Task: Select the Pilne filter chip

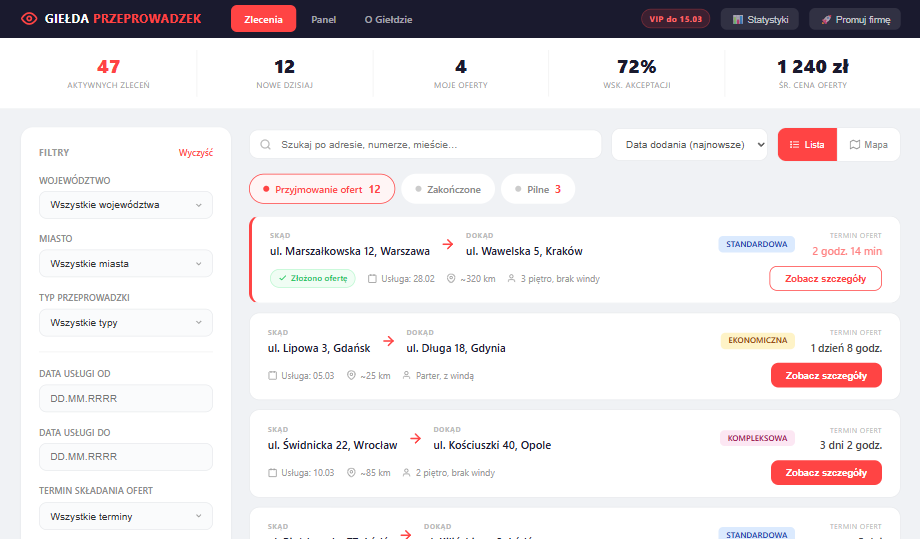Action: coord(538,189)
